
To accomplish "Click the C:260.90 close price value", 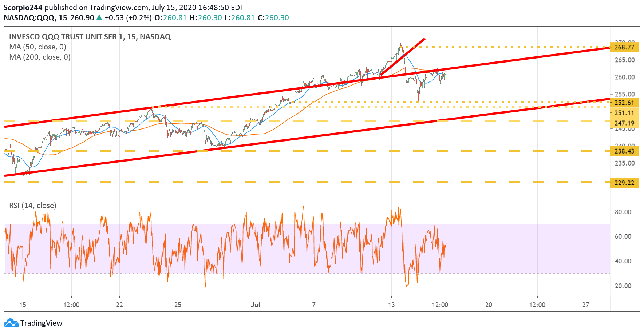I will click(273, 17).
